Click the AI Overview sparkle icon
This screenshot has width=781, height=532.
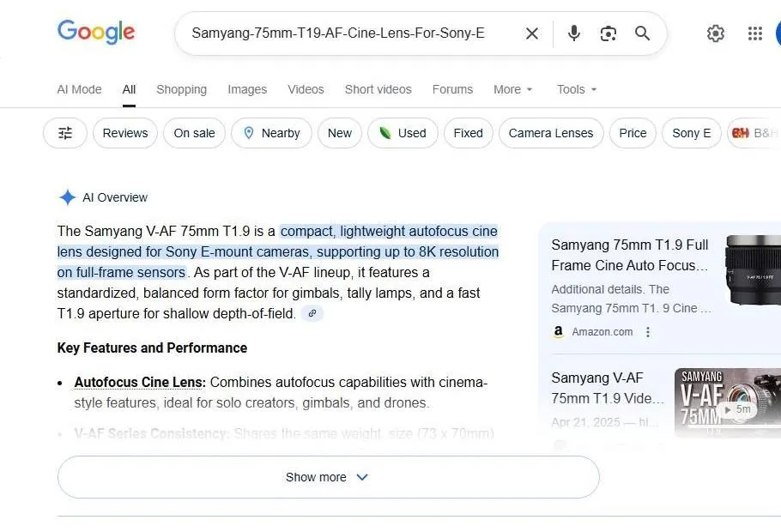coord(67,197)
